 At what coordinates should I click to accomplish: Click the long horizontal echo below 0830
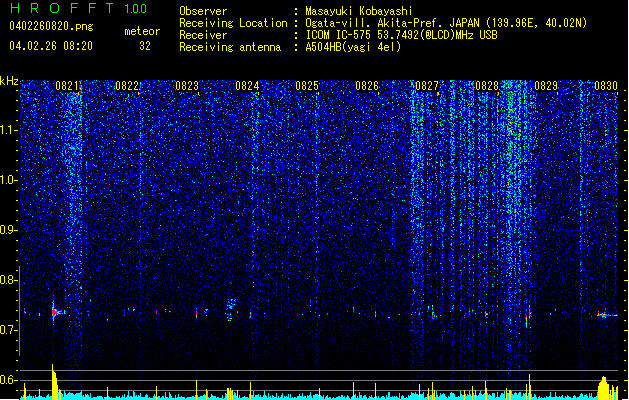(607, 315)
